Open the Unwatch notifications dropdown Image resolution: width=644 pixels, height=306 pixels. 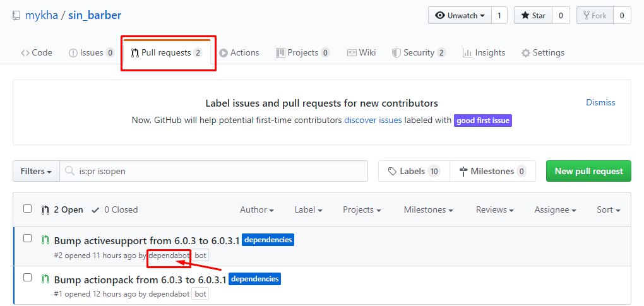coord(460,16)
